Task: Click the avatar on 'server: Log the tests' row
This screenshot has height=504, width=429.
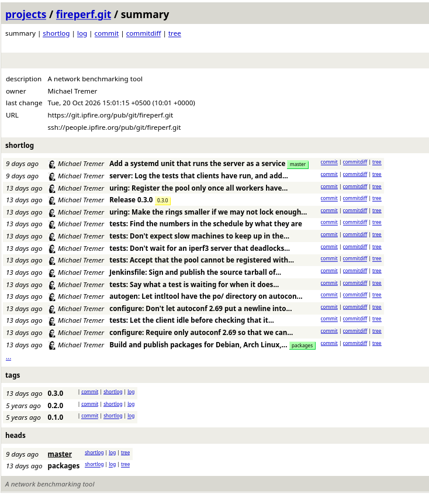Action: coord(52,177)
